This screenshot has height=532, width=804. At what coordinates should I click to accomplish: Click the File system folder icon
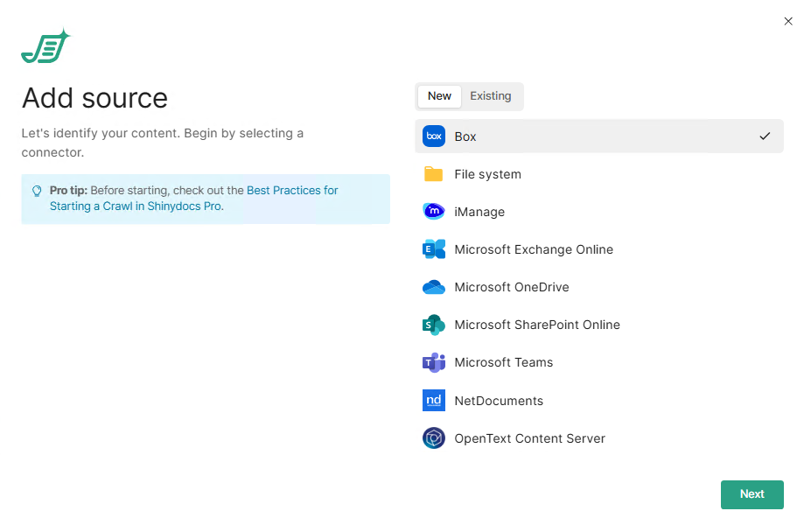434,174
